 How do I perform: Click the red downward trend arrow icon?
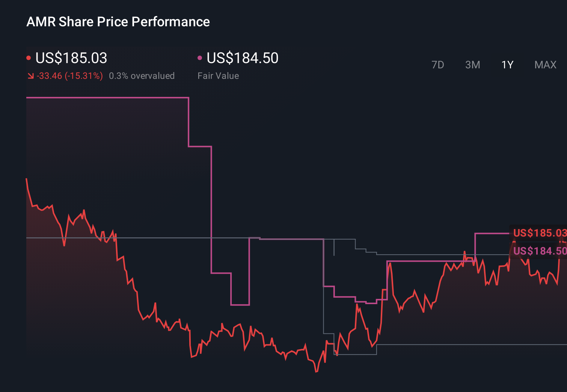pyautogui.click(x=30, y=76)
